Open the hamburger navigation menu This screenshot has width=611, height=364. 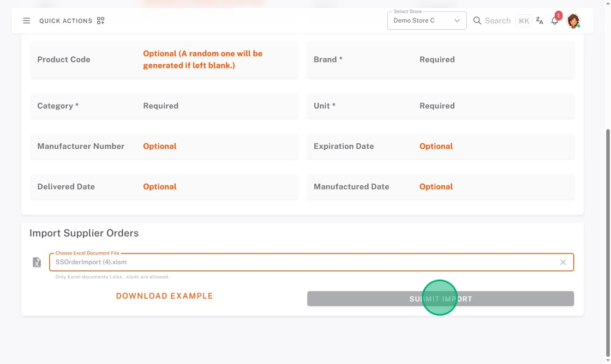click(x=26, y=21)
